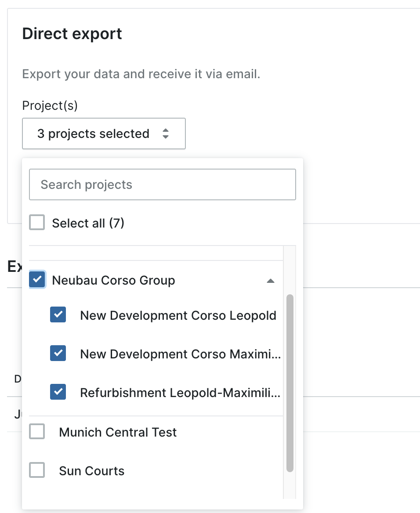Image resolution: width=420 pixels, height=513 pixels.
Task: Choose the Sun Courts project name
Action: pos(92,471)
